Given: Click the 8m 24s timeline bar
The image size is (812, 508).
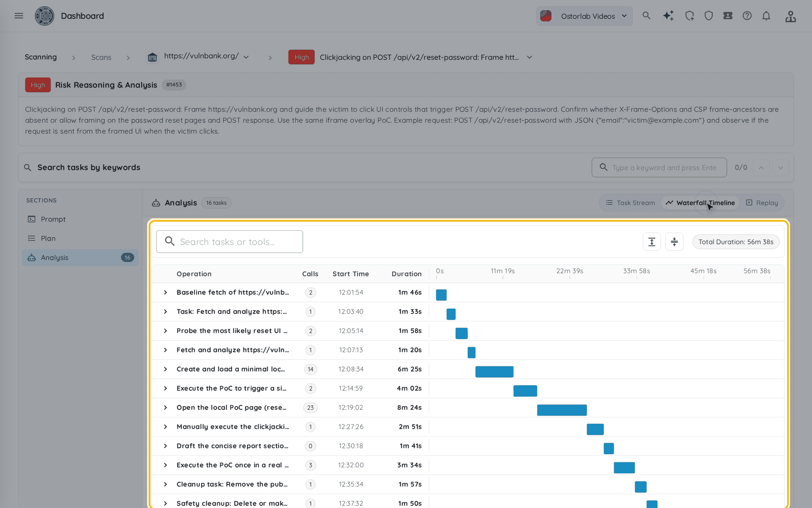Looking at the screenshot, I should pyautogui.click(x=562, y=410).
